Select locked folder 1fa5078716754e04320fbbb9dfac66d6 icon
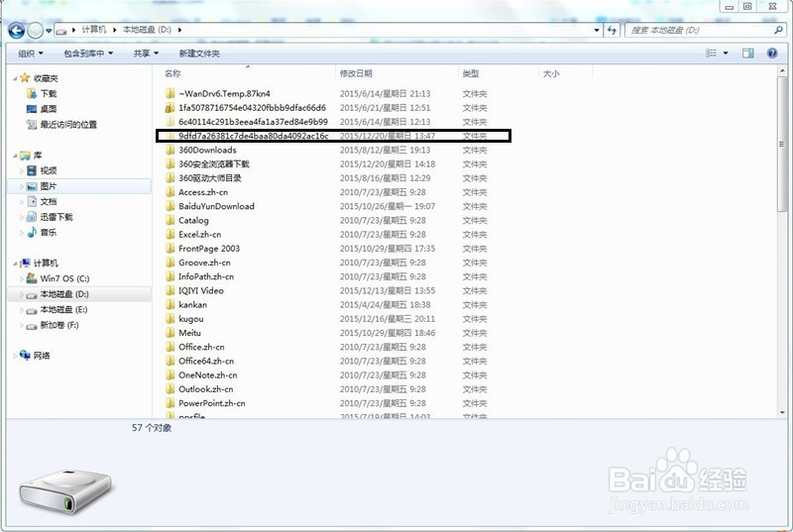The image size is (793, 532). click(170, 108)
